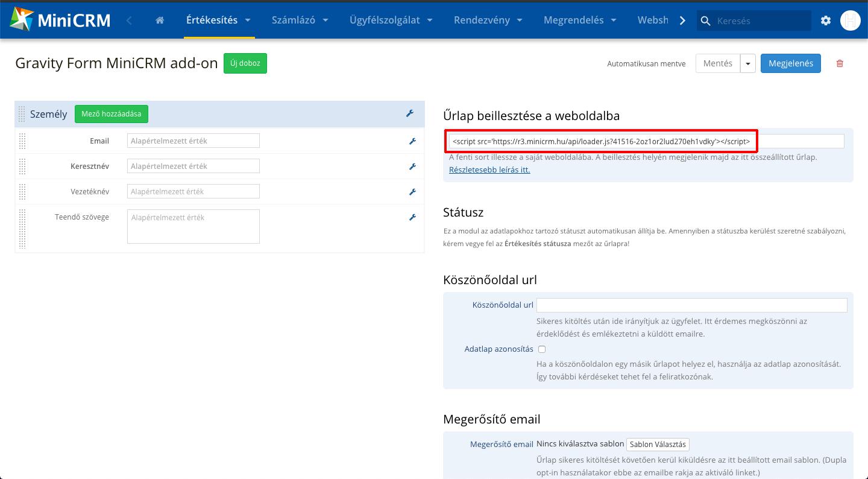The width and height of the screenshot is (868, 479).
Task: Click Mező hozzáadása button
Action: coord(112,114)
